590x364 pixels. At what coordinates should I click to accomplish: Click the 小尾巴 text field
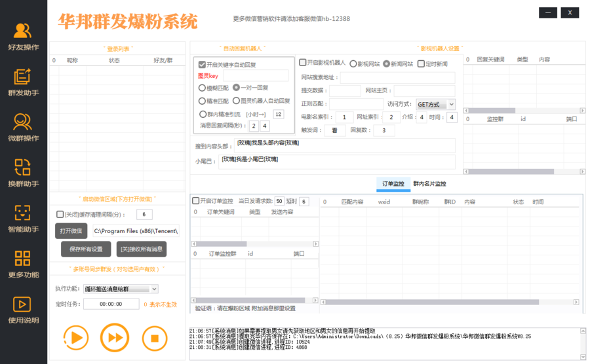tap(337, 162)
